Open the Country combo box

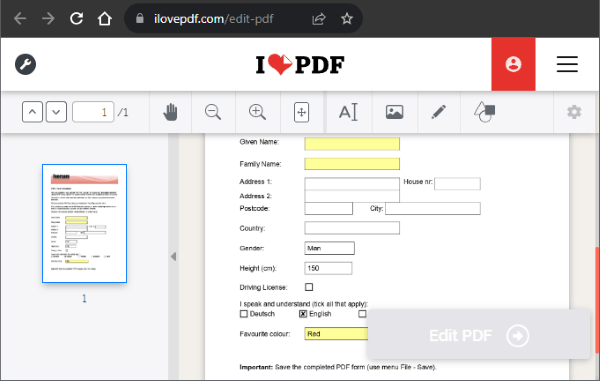point(352,228)
